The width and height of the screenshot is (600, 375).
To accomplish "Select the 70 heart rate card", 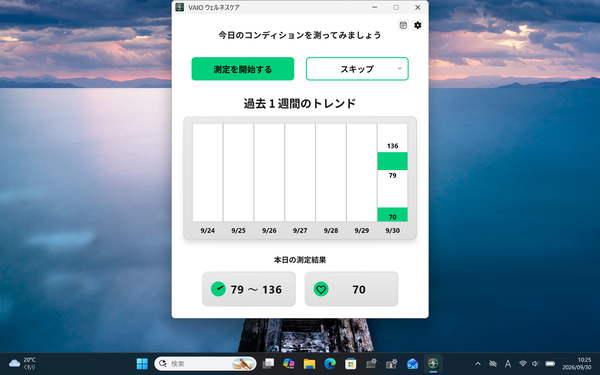I will point(351,289).
